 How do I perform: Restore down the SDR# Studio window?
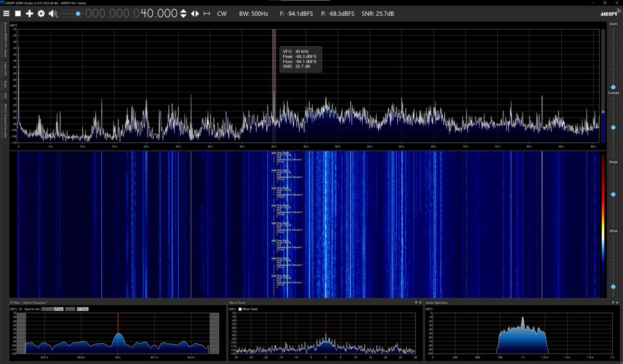[605, 3]
